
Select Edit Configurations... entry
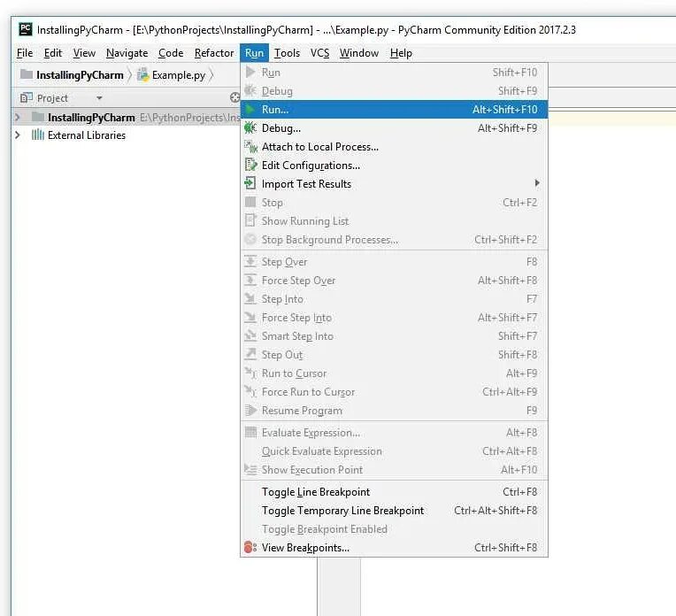394,166
